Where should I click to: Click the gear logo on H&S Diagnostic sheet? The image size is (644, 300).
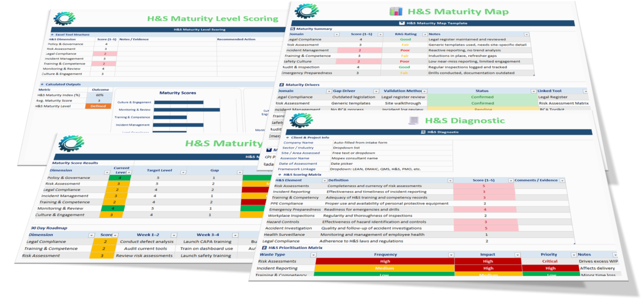tap(301, 120)
